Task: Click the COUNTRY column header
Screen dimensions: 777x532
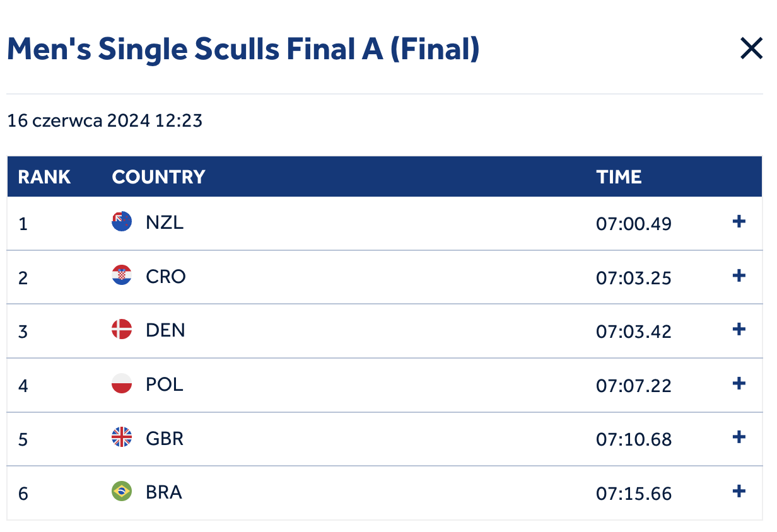Action: pos(158,177)
